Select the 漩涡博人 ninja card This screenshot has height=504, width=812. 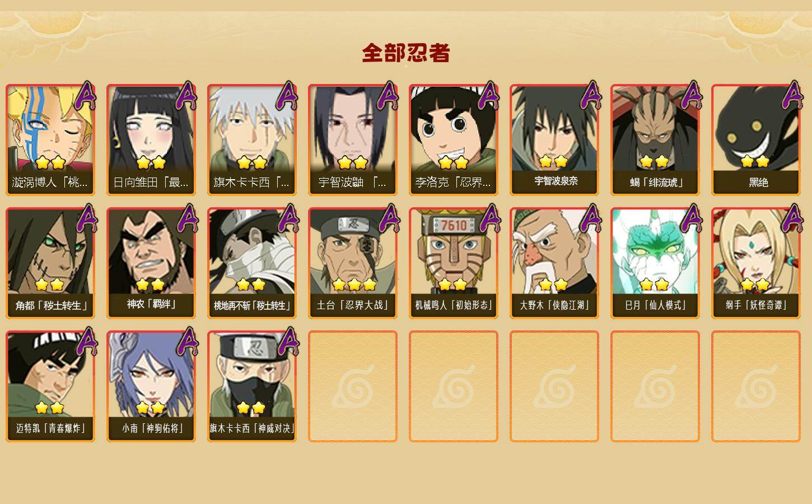(x=50, y=140)
